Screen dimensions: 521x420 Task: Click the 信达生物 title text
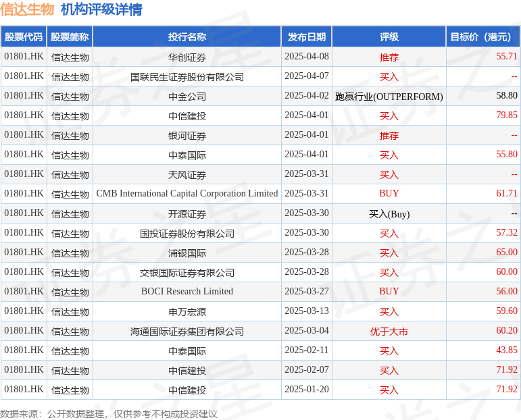coord(27,9)
